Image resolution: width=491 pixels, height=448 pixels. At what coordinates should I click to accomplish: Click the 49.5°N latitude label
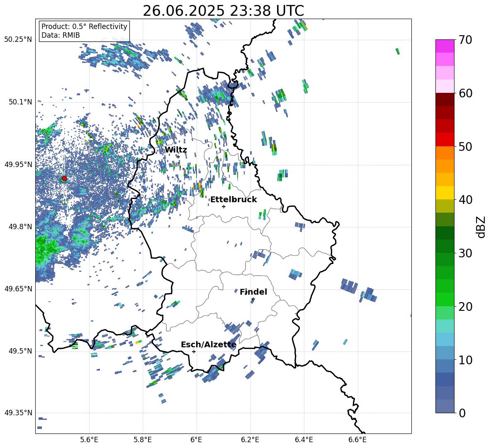(x=20, y=351)
